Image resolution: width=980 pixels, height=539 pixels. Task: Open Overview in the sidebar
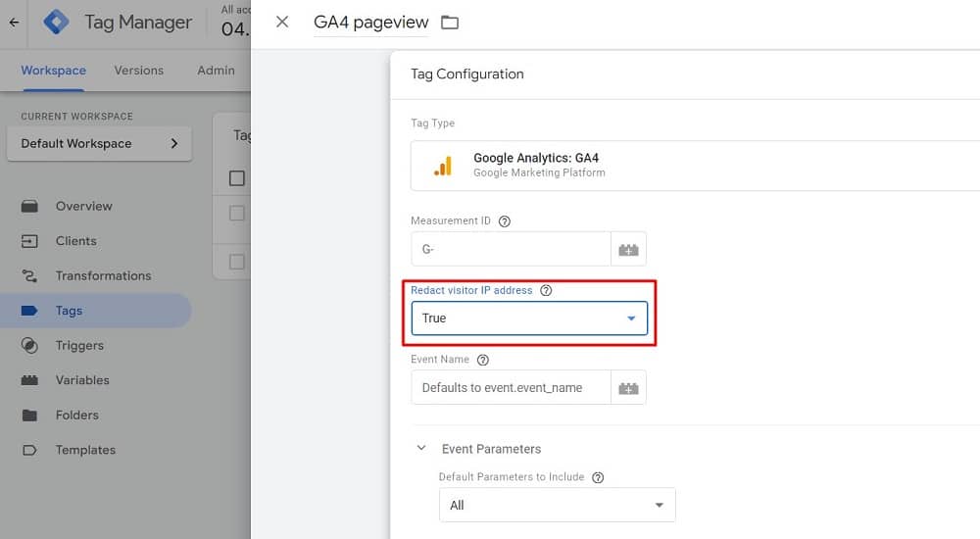coord(83,207)
